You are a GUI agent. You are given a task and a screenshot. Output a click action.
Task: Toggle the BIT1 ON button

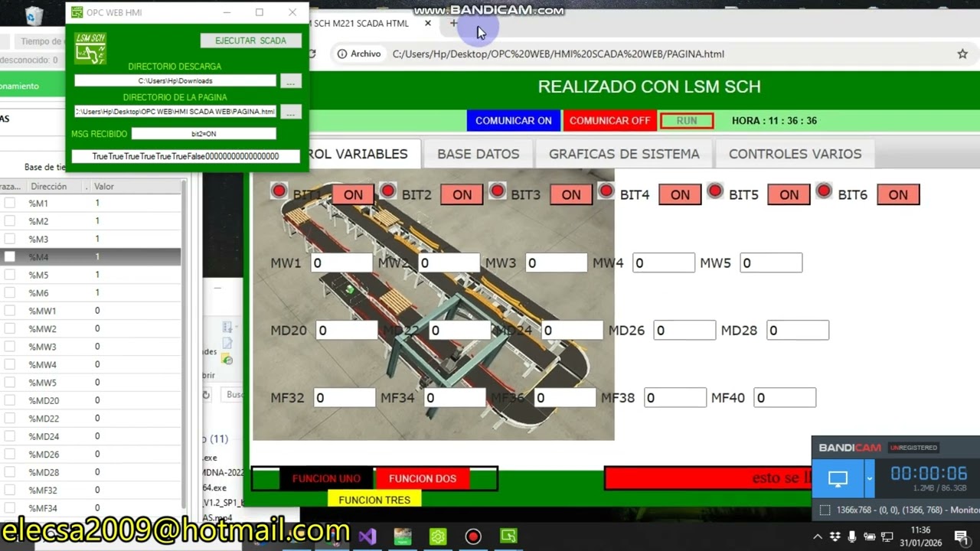(353, 195)
